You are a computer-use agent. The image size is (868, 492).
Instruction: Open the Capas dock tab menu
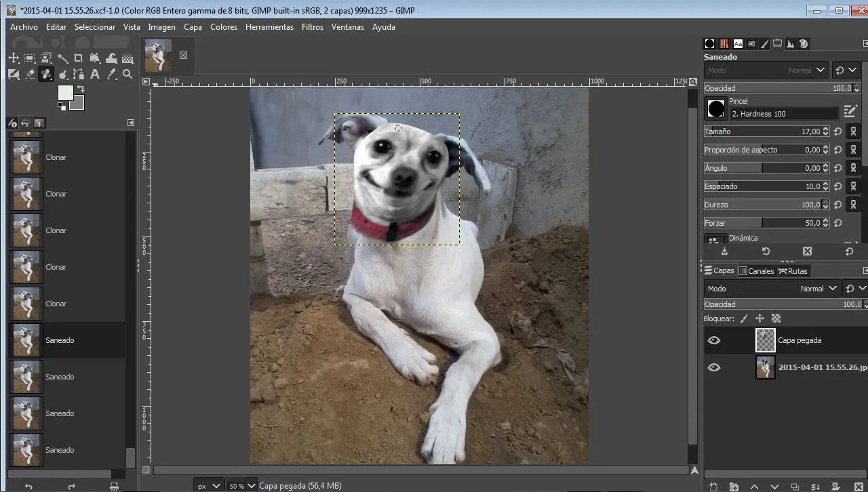click(x=865, y=270)
